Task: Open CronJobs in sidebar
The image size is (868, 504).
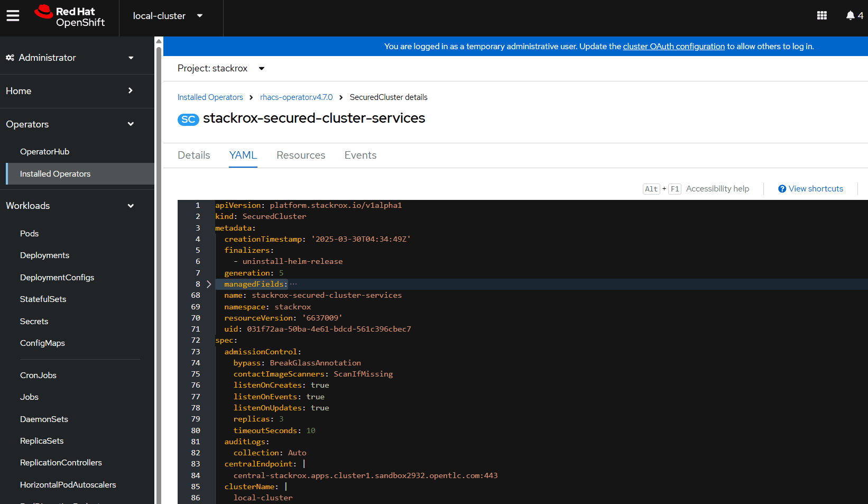Action: 38,375
